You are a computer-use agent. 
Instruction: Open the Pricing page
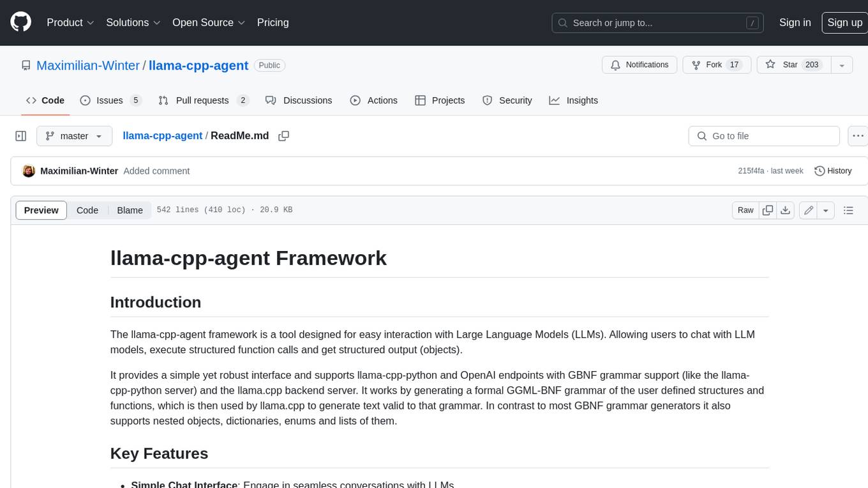click(273, 22)
